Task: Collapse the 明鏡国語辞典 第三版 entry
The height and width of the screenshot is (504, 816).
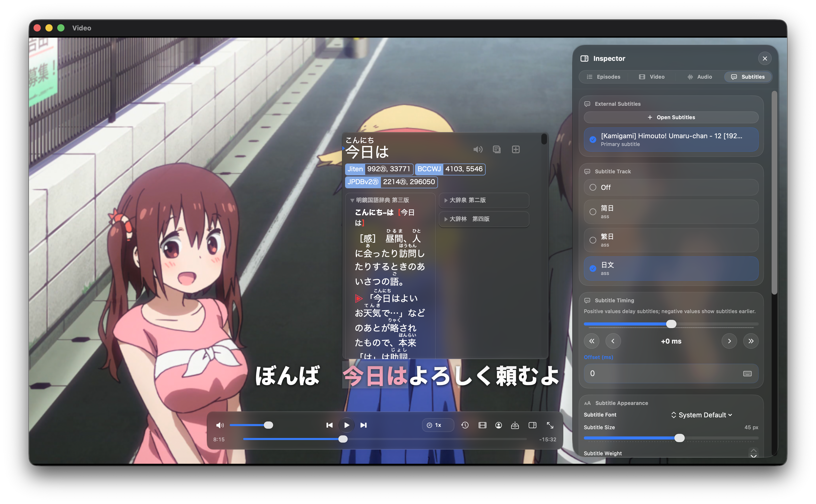Action: (380, 200)
